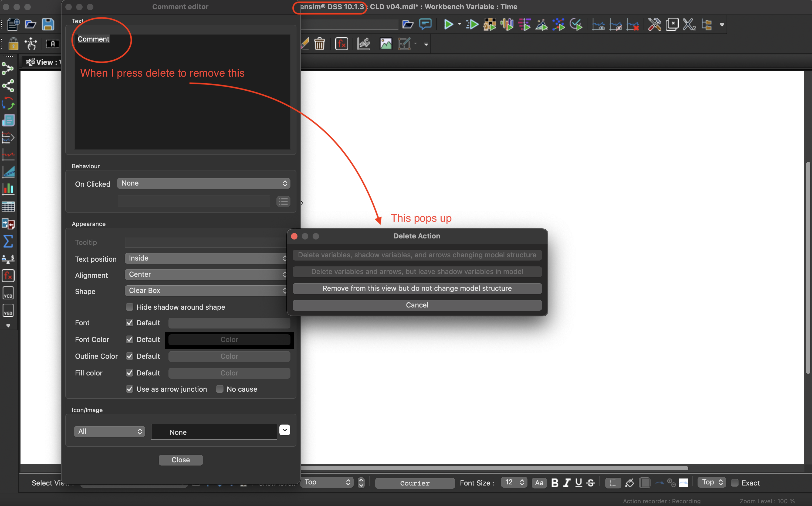Click the red fx equation icon in toolbar

[x=341, y=44]
